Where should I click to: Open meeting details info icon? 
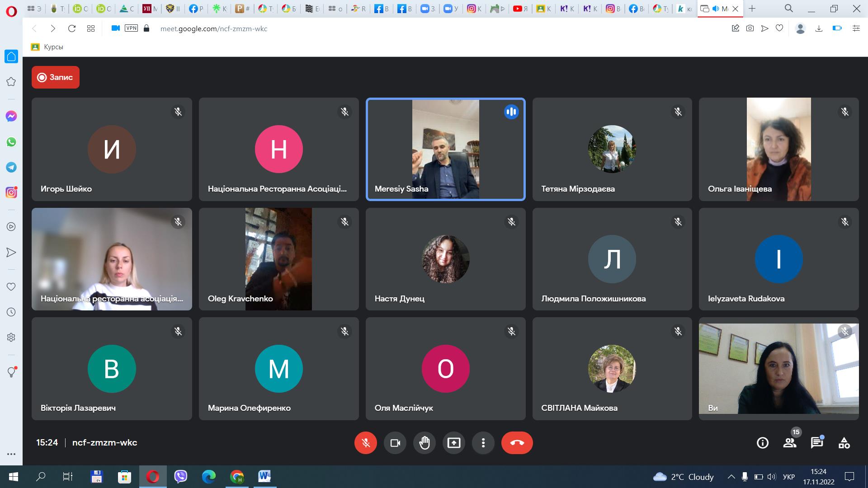coord(762,443)
